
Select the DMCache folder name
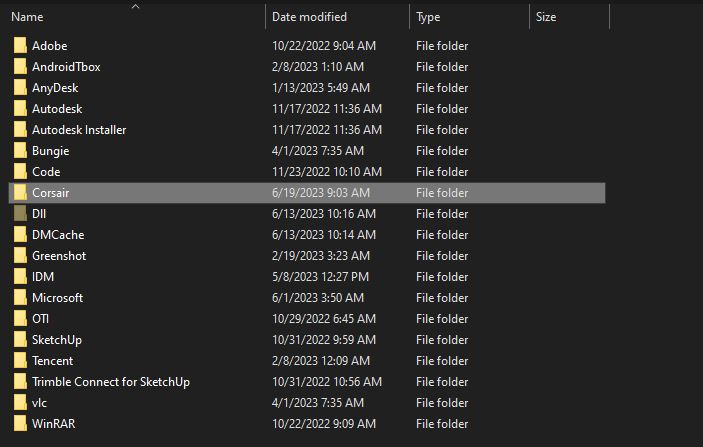[58, 235]
